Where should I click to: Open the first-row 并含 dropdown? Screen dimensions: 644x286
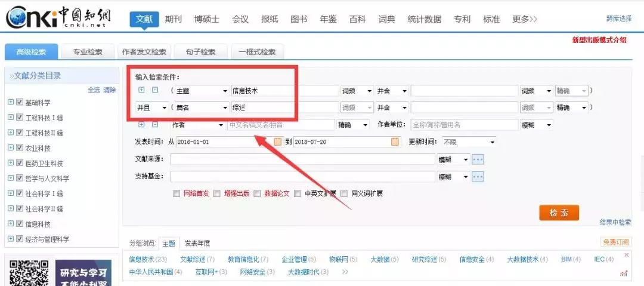coord(392,91)
